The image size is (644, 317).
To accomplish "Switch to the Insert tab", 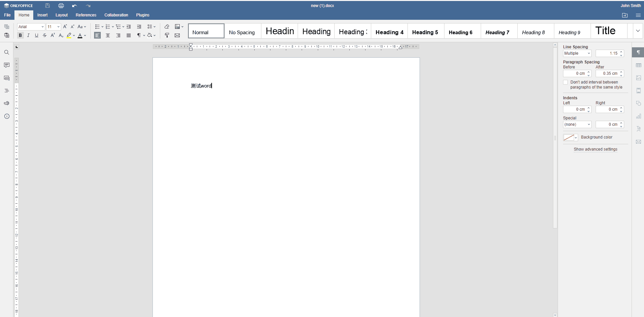I will coord(42,15).
